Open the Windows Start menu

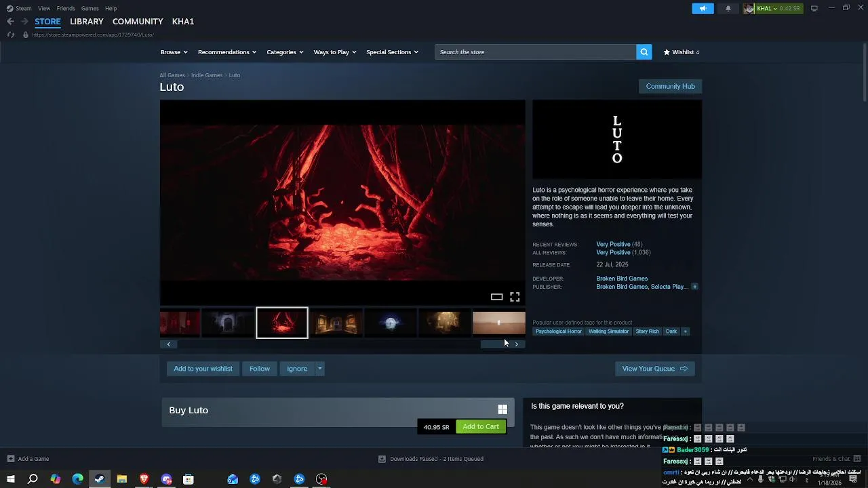pos(10,479)
